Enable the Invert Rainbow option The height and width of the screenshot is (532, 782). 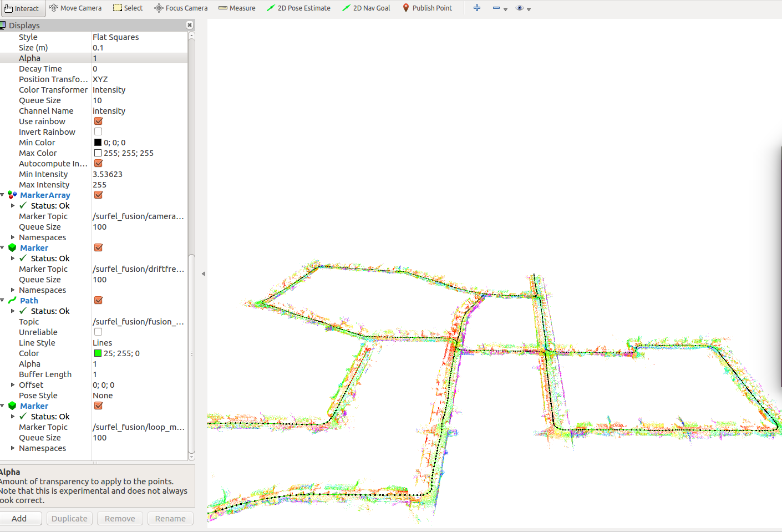click(x=98, y=131)
